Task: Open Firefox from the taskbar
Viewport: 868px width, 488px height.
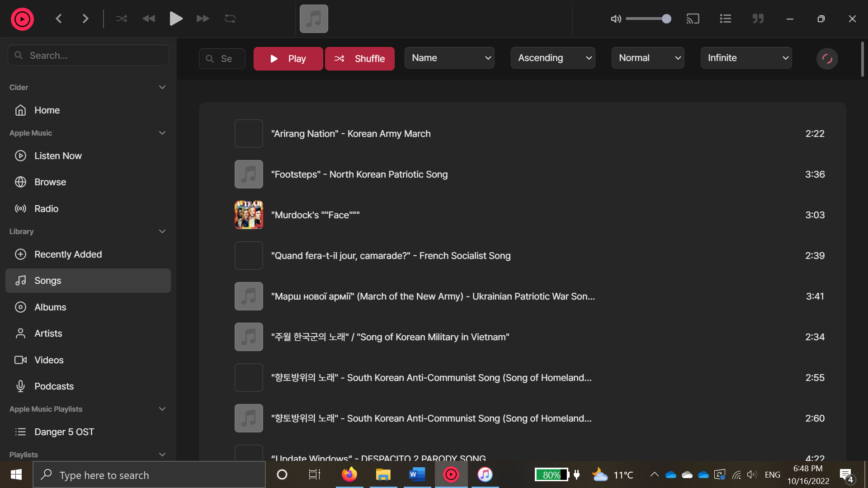Action: pos(349,474)
